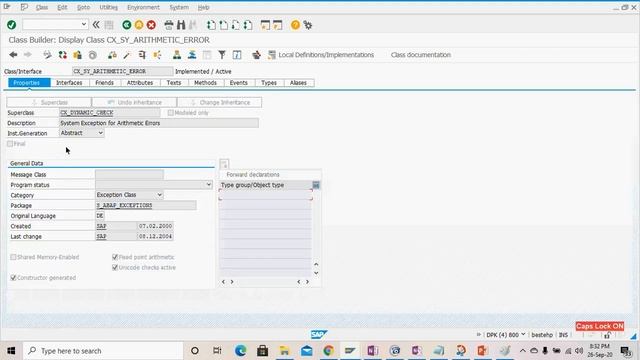Open the Program status dropdown

tap(209, 184)
